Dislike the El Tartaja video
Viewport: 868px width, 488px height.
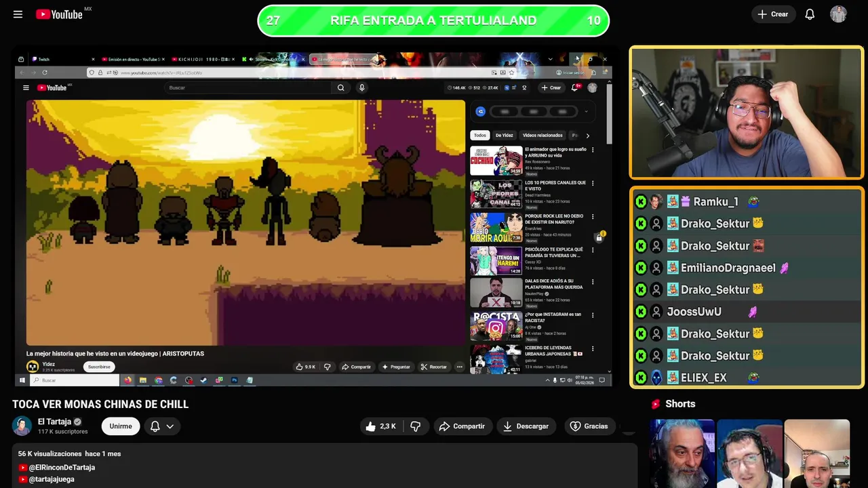coord(415,426)
